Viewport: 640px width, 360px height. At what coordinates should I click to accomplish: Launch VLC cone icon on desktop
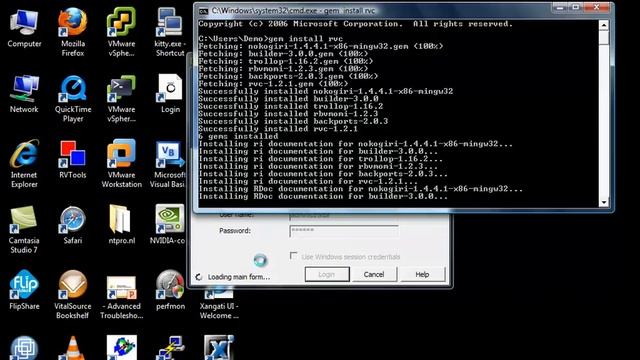coord(73,348)
